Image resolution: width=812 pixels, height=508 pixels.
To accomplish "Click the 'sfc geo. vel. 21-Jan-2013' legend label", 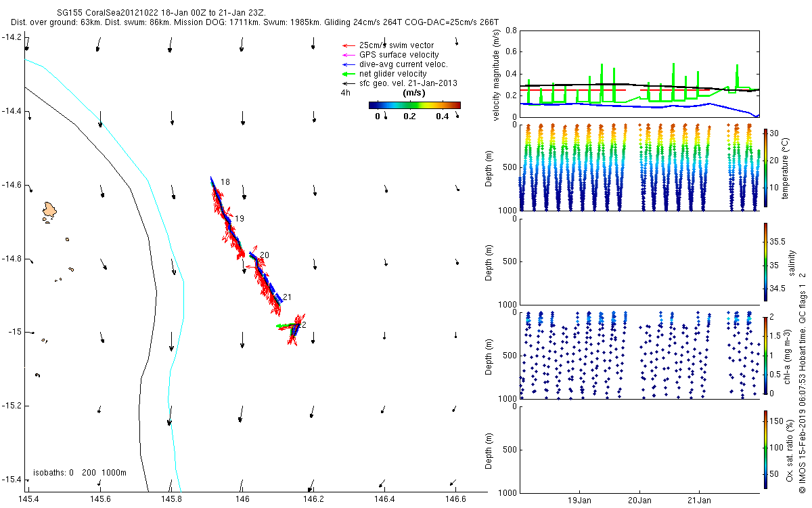I will [408, 83].
